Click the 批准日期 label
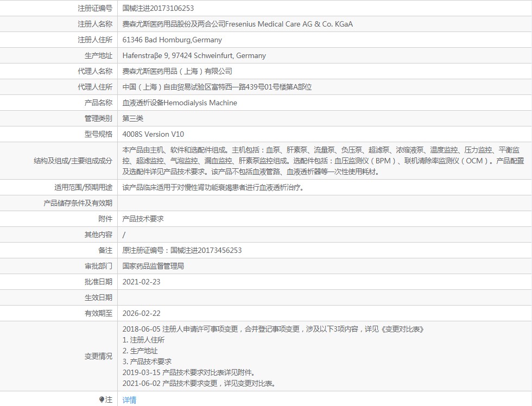 click(98, 282)
